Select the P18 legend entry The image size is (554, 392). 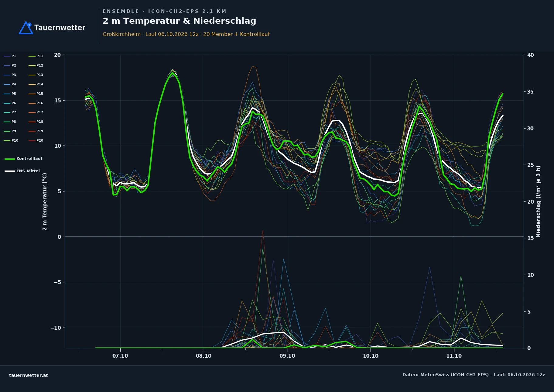(x=36, y=122)
